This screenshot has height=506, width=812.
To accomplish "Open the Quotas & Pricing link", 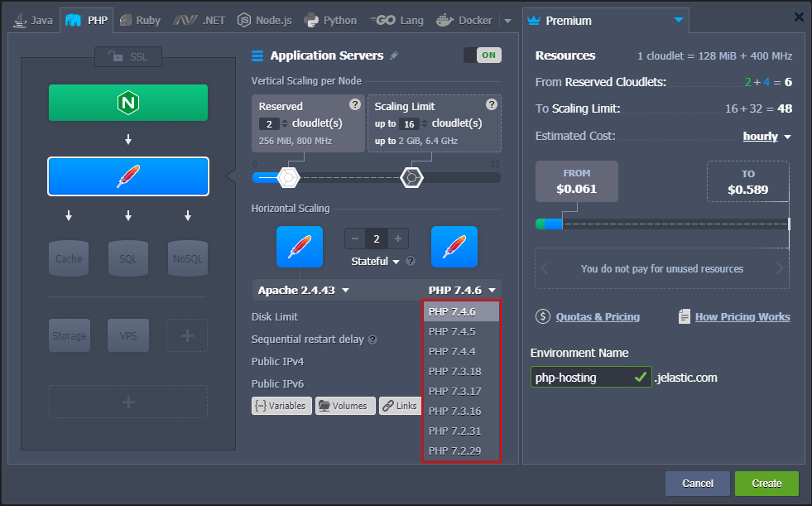I will click(597, 316).
